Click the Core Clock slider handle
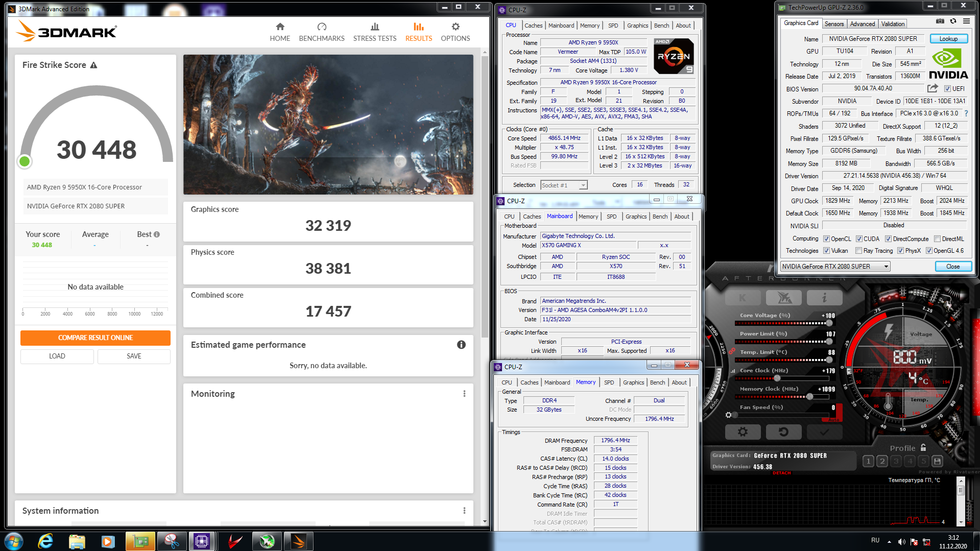Image resolution: width=980 pixels, height=551 pixels. tap(777, 378)
